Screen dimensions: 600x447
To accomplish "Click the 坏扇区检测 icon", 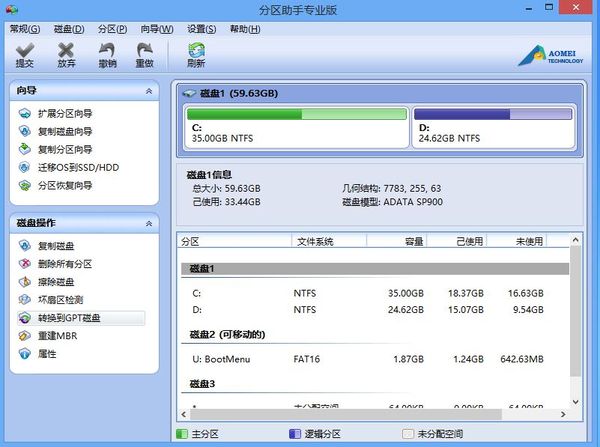I will tap(24, 300).
